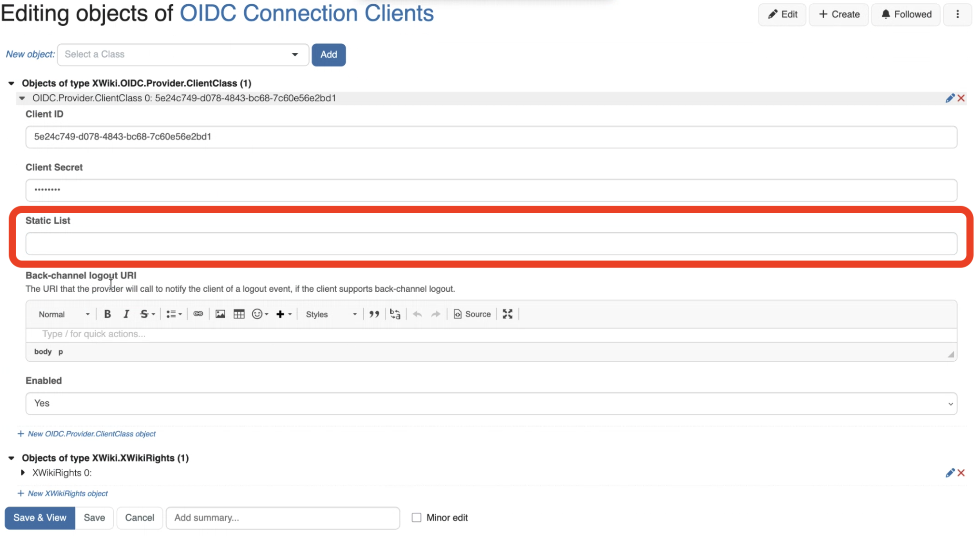Image resolution: width=980 pixels, height=536 pixels.
Task: Open the OIDC Connection Clients title link
Action: [307, 13]
